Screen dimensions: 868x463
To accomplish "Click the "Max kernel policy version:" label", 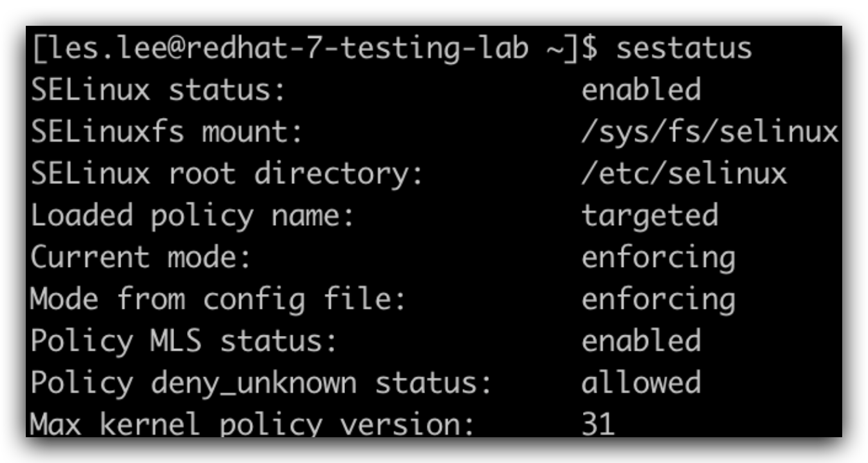I will tap(253, 424).
